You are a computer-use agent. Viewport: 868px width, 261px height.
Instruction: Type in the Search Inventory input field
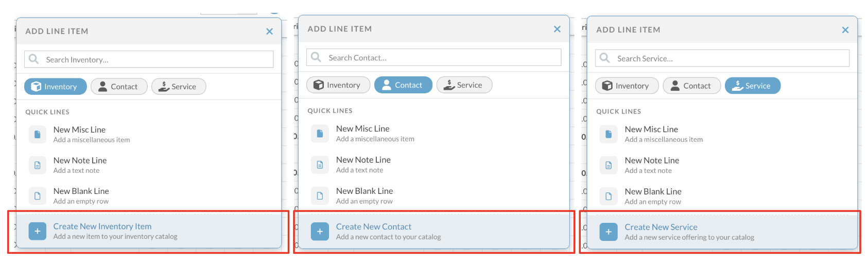tap(154, 60)
